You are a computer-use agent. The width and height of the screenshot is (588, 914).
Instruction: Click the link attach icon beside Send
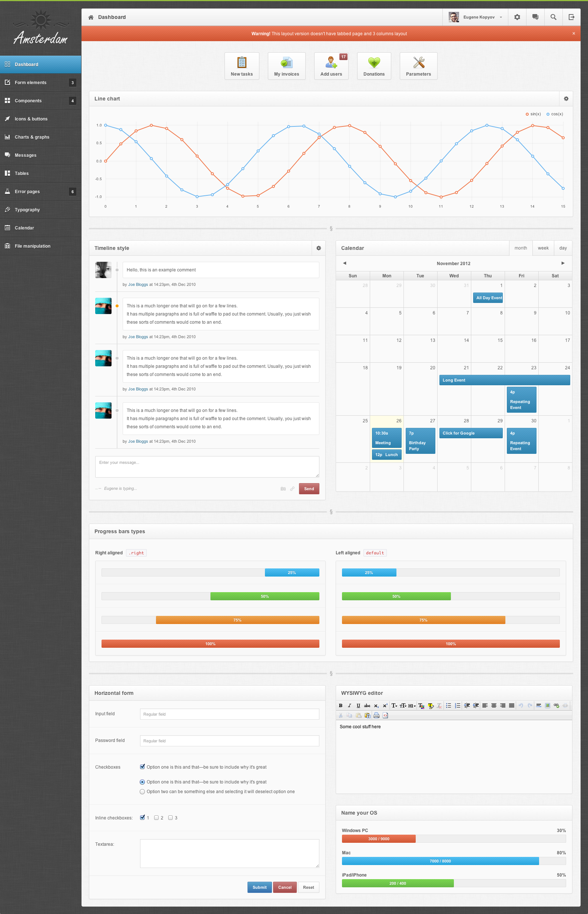pyautogui.click(x=292, y=489)
